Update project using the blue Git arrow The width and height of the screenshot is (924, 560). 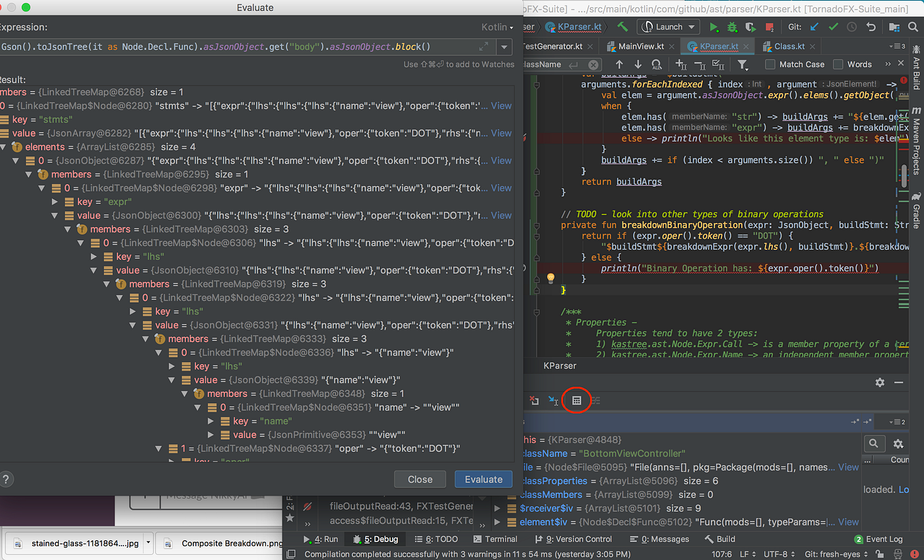point(814,28)
